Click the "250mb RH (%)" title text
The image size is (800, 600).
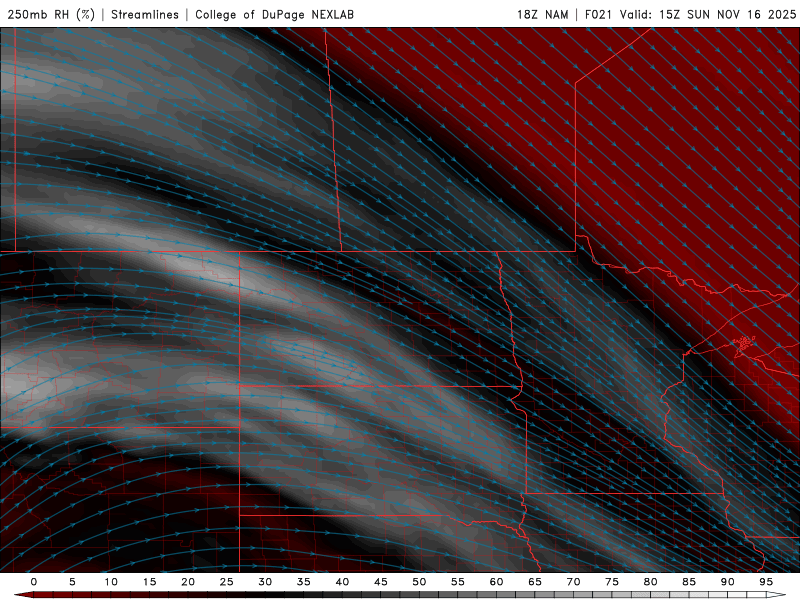(x=51, y=14)
